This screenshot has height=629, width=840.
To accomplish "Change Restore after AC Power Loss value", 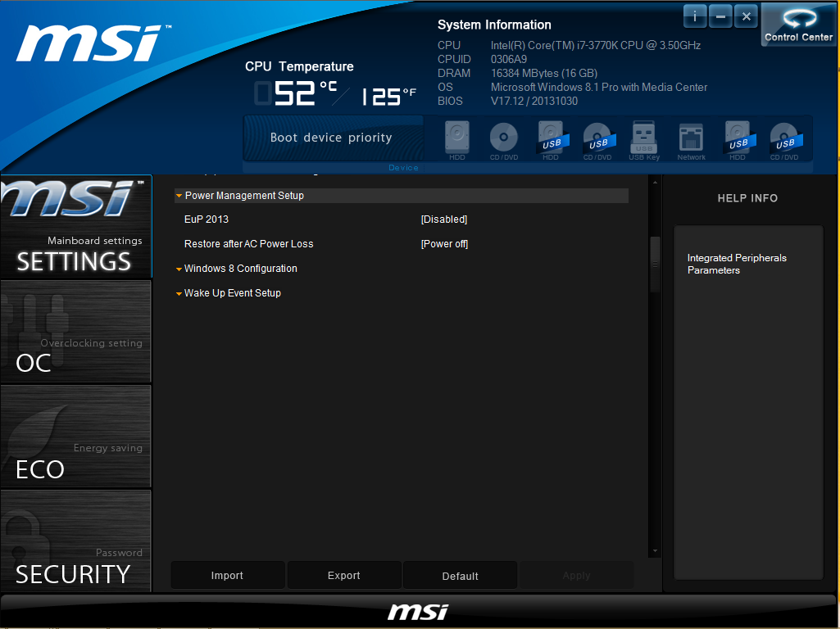I will tap(445, 243).
